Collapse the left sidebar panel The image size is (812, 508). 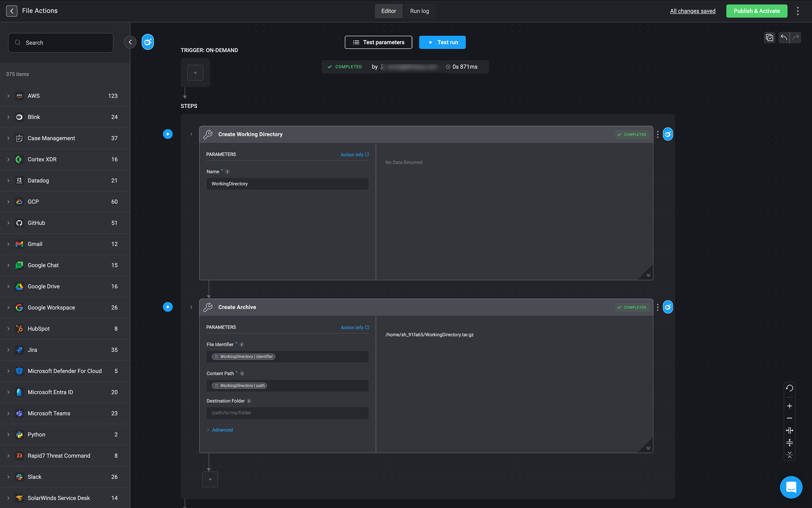click(x=130, y=42)
